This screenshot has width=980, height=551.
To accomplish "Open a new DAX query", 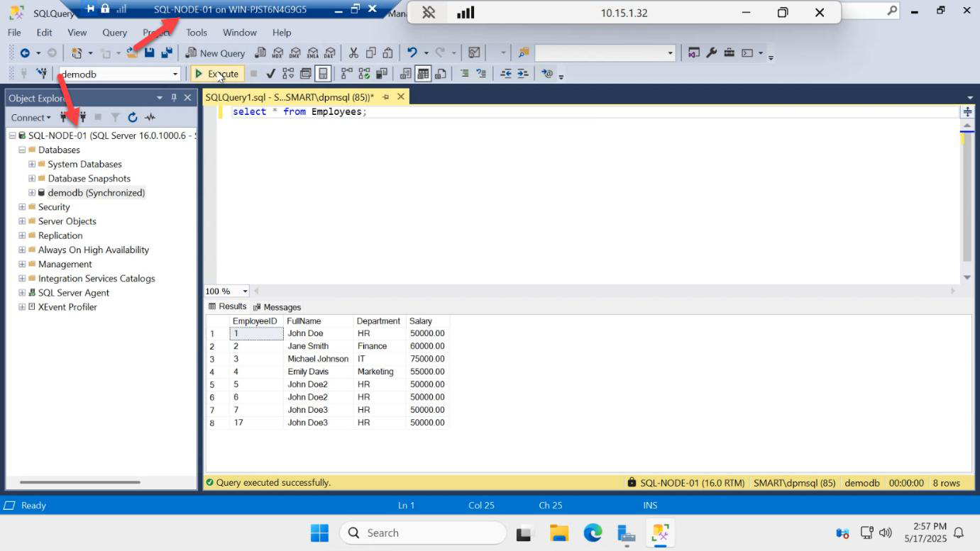I will coord(329,53).
